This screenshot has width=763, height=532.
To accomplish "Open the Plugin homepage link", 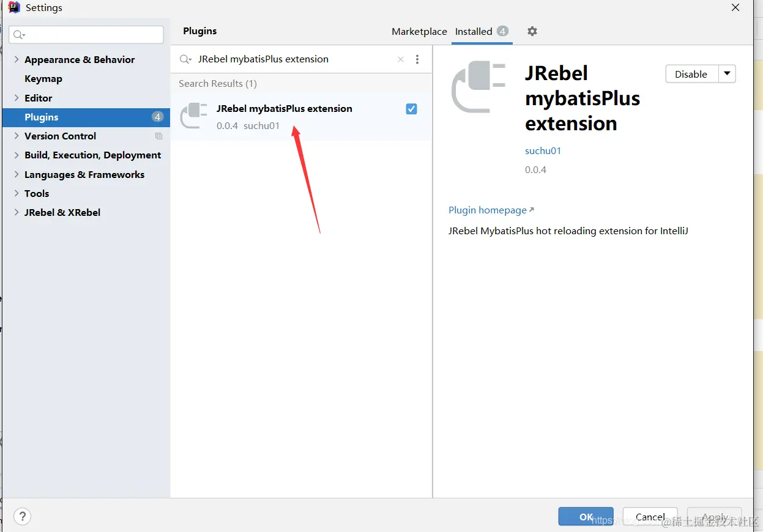I will tap(491, 210).
